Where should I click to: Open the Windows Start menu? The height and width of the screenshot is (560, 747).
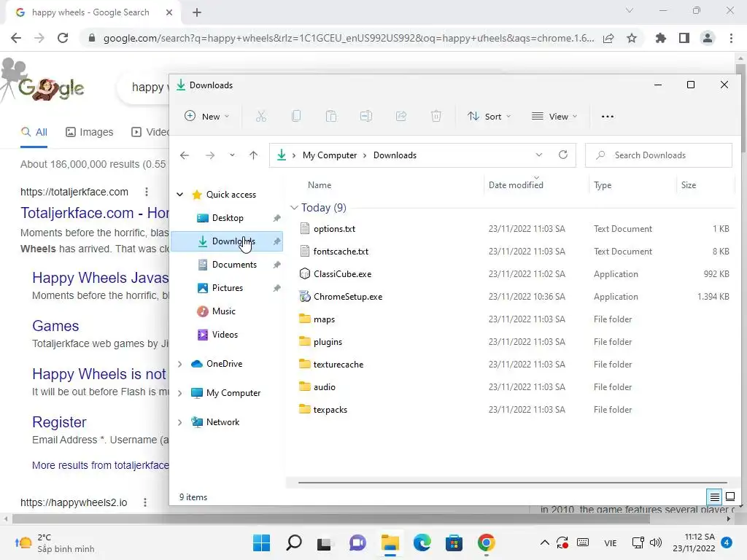click(262, 542)
